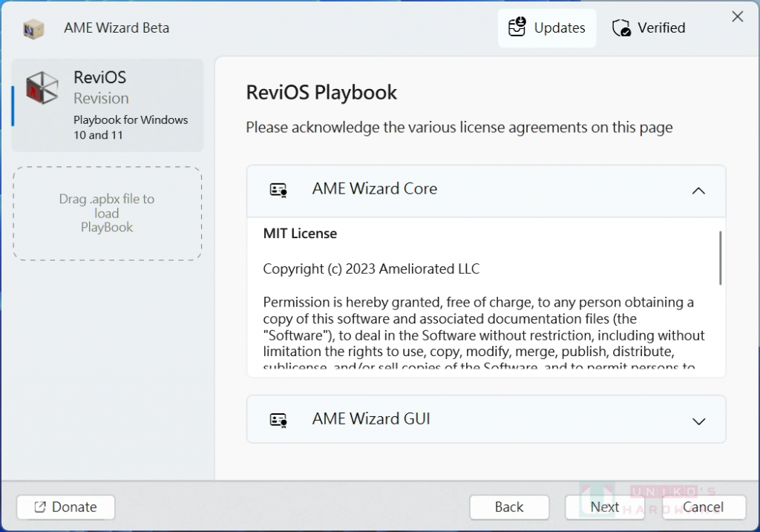Click the license icon beside AME Wizard GUI
Viewport: 760px width, 532px height.
click(x=278, y=420)
